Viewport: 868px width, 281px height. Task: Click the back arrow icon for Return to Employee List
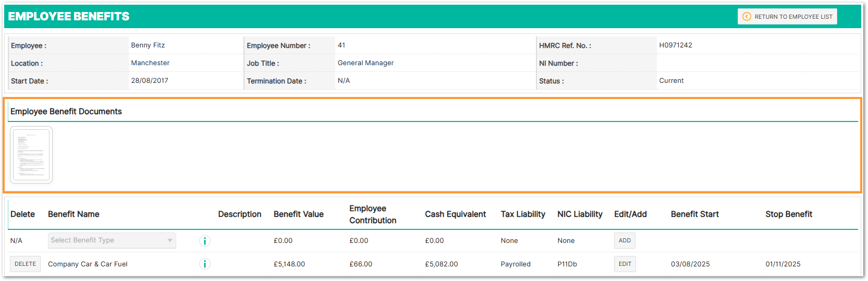[x=747, y=17]
